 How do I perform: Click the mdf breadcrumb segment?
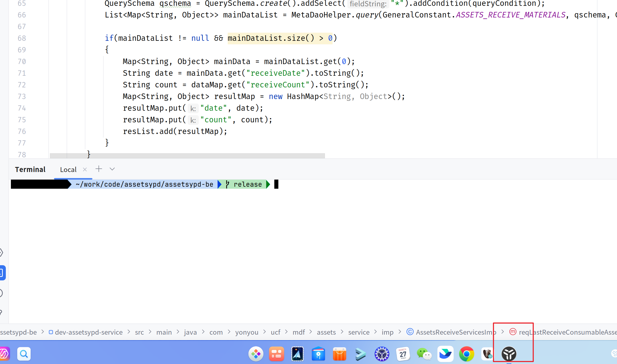[299, 332]
